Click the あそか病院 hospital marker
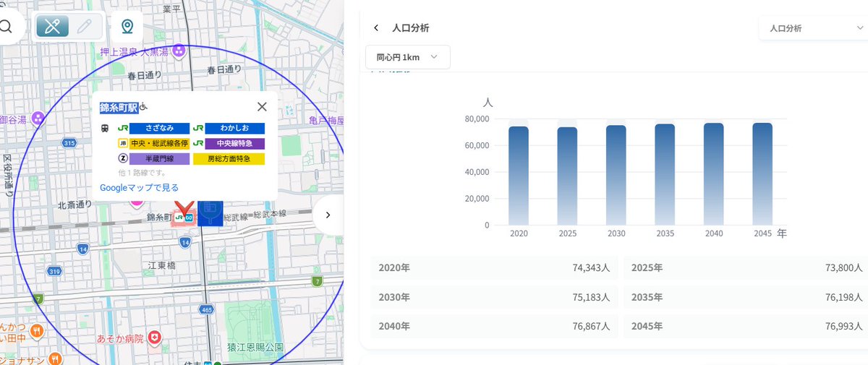The image size is (868, 365). point(153,338)
